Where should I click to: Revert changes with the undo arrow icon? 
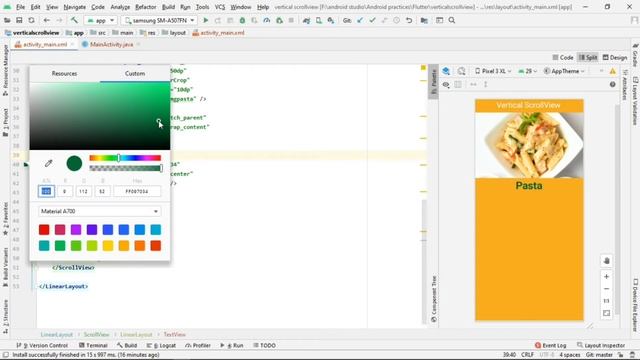pyautogui.click(x=409, y=20)
